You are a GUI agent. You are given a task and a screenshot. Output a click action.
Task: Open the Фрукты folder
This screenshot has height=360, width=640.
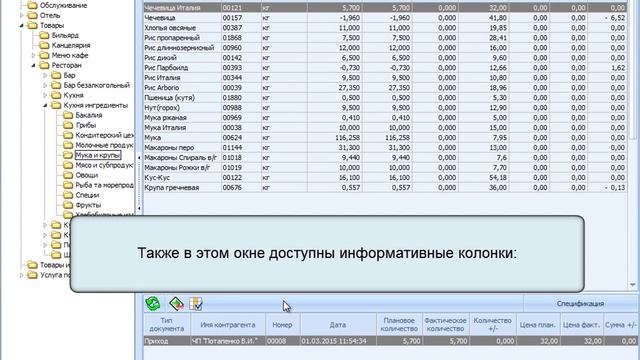88,205
